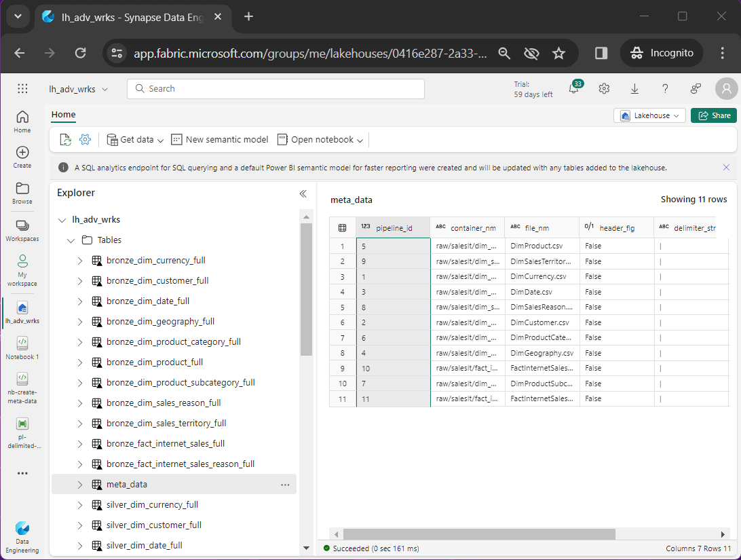
Task: Open meta_data item more options ellipsis
Action: coord(285,485)
